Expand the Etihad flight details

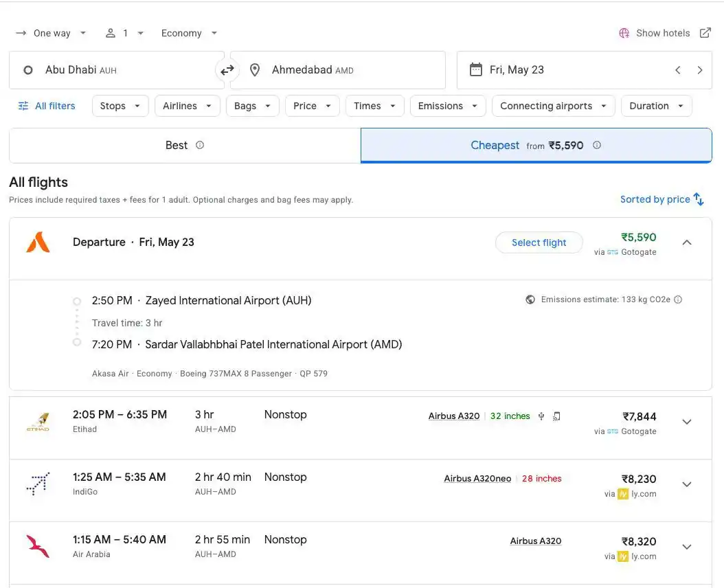coord(687,422)
